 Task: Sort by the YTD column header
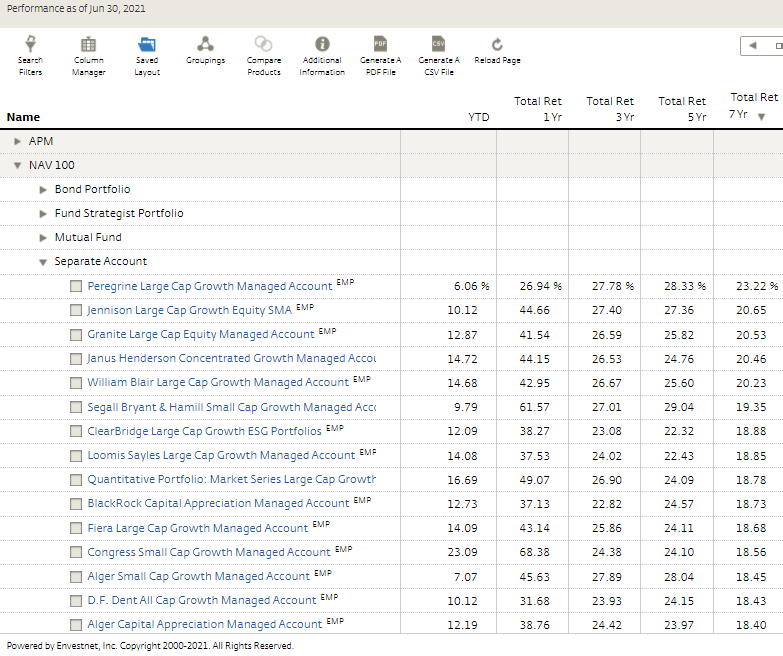click(478, 117)
